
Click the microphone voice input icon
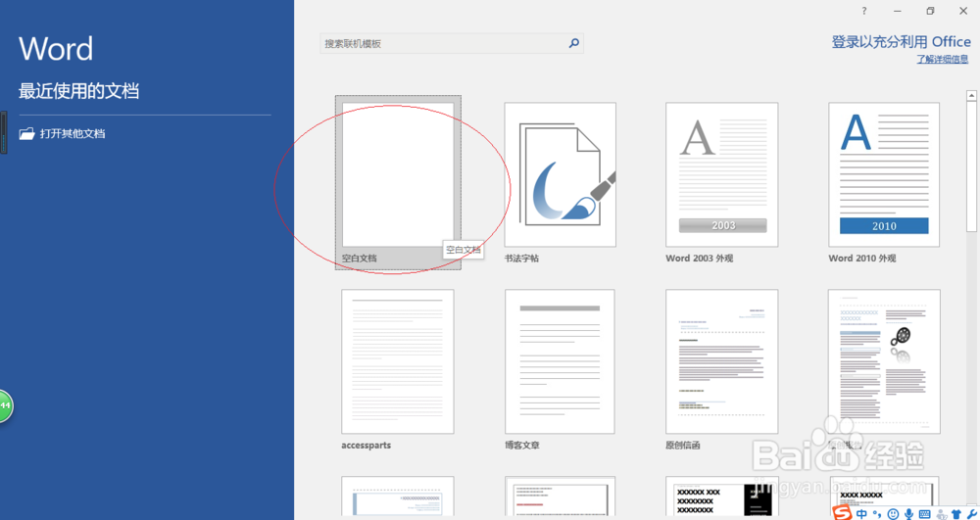pos(908,514)
